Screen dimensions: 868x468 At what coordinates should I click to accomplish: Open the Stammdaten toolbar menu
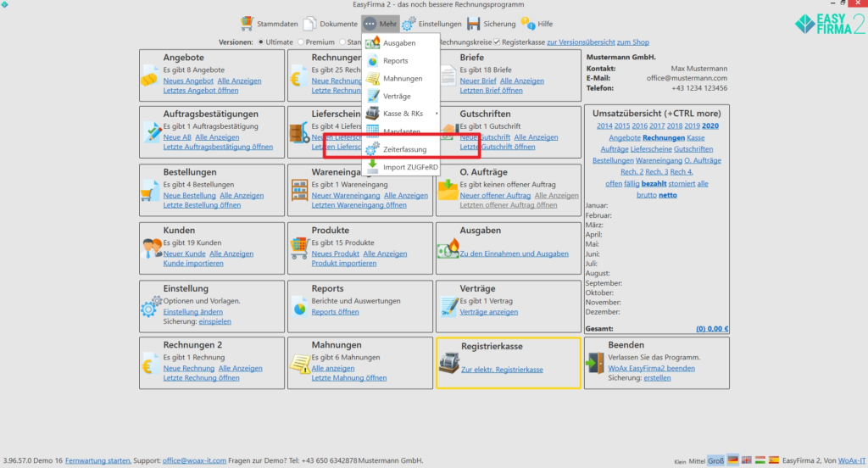[x=270, y=24]
